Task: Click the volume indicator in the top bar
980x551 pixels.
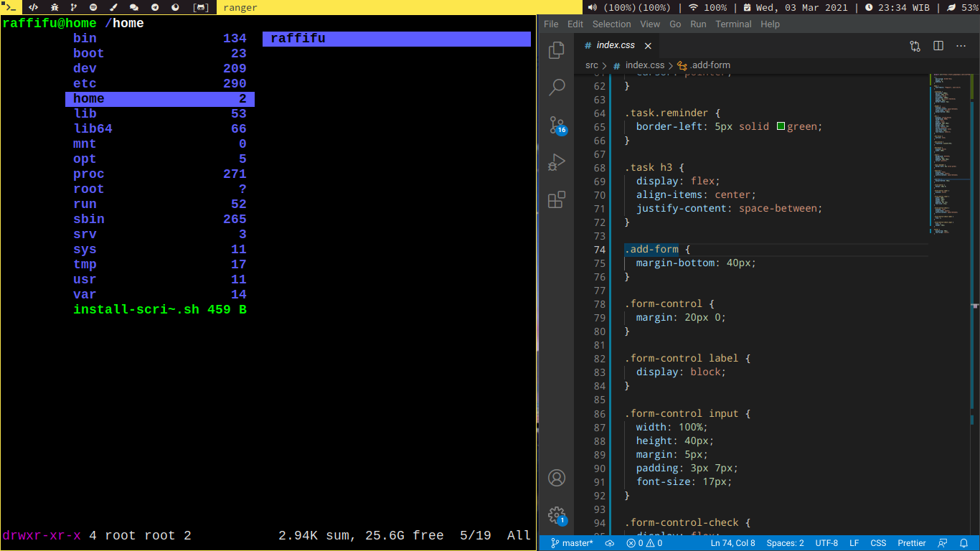Action: pos(629,7)
